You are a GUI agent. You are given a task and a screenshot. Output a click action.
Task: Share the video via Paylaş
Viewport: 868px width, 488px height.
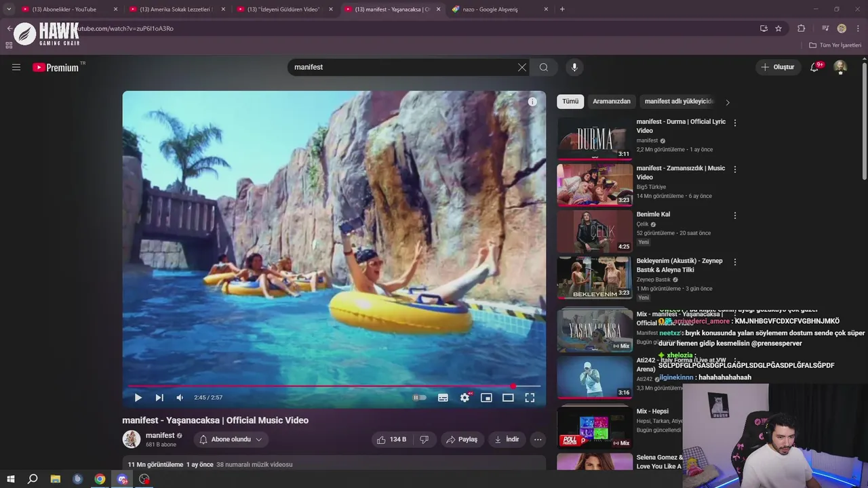click(462, 439)
